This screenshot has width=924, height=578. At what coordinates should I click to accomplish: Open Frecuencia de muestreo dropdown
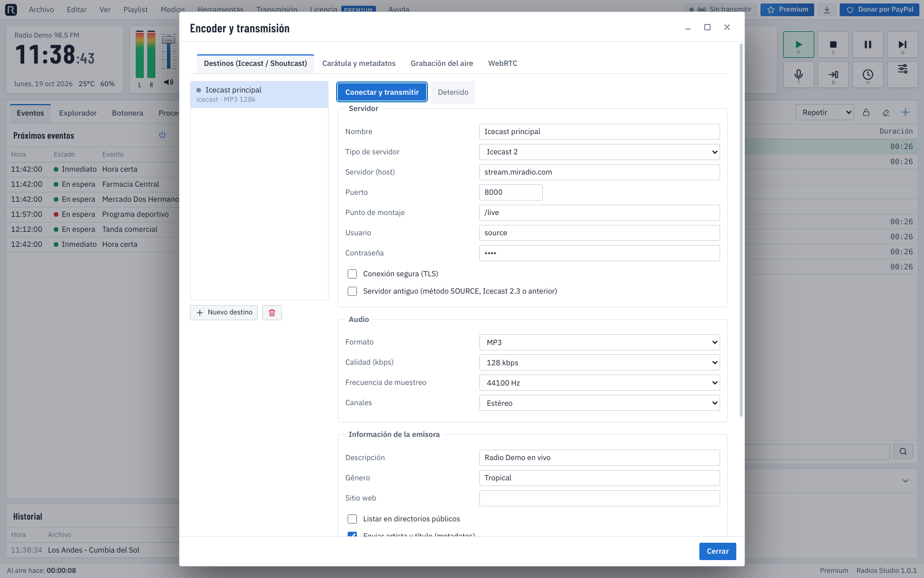(x=599, y=383)
